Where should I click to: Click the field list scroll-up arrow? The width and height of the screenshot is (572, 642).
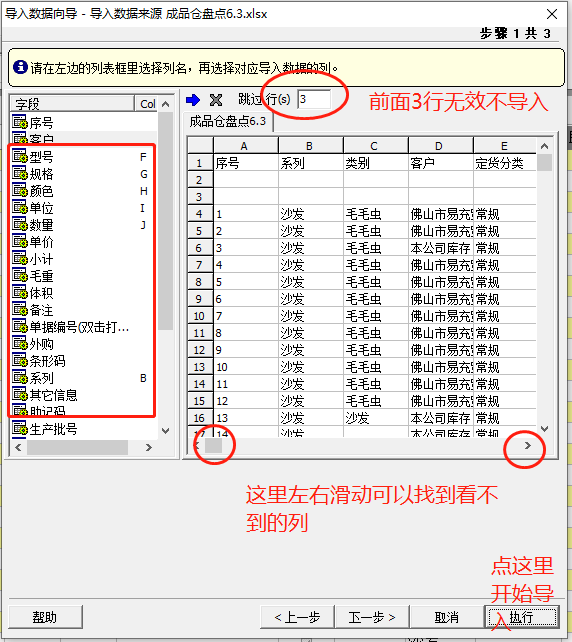165,104
